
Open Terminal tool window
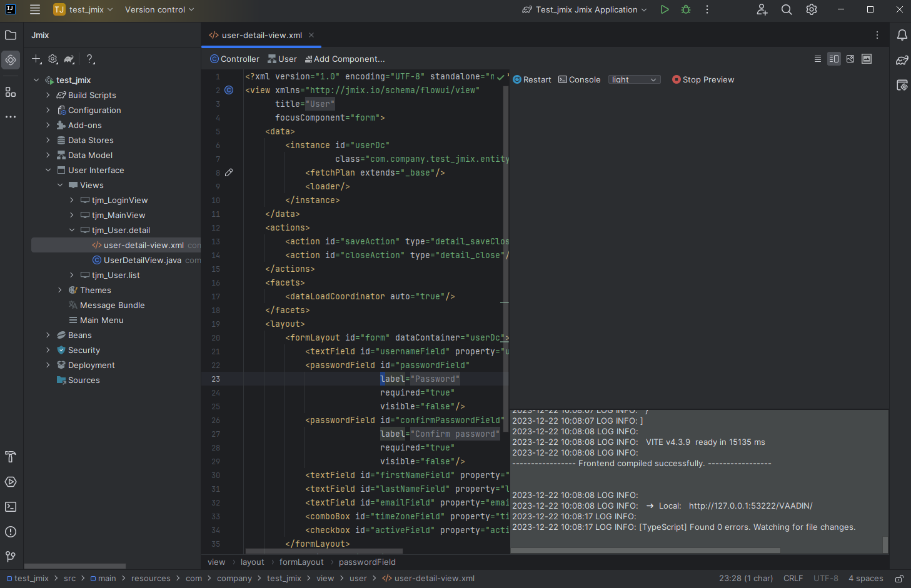click(11, 507)
